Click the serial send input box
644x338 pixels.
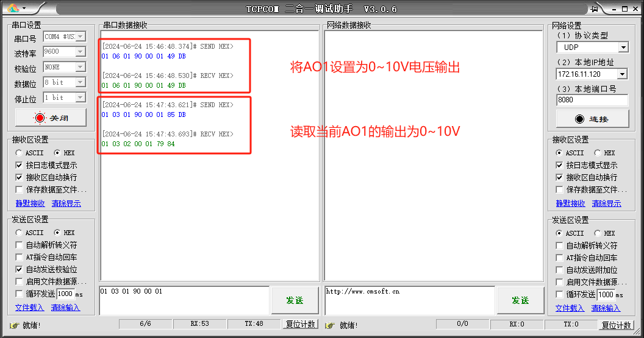184,301
